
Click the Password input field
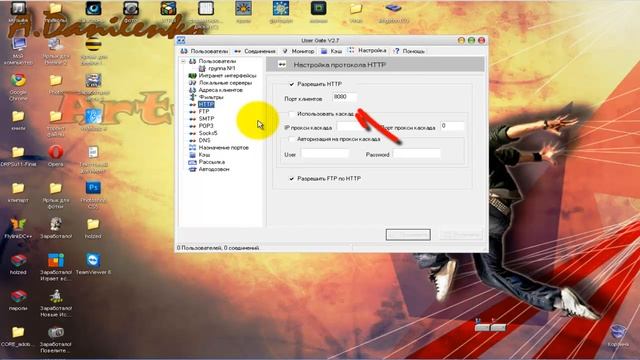pos(417,154)
